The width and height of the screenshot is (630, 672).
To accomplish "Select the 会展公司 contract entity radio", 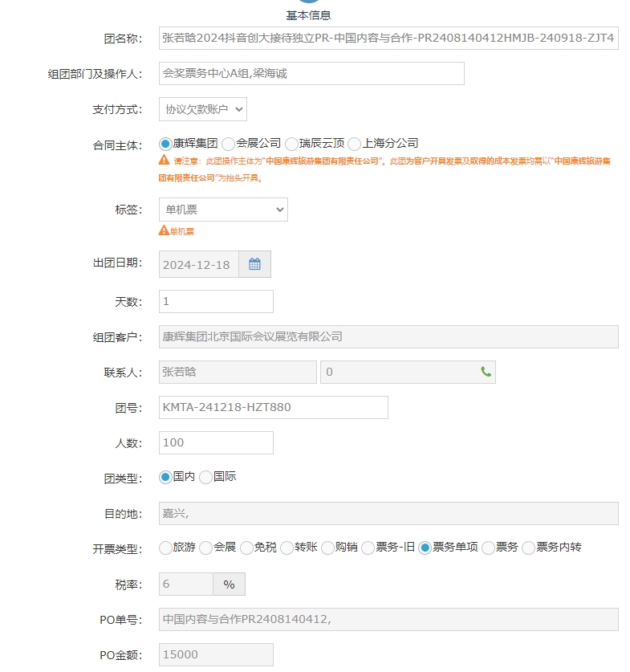I will tap(229, 144).
